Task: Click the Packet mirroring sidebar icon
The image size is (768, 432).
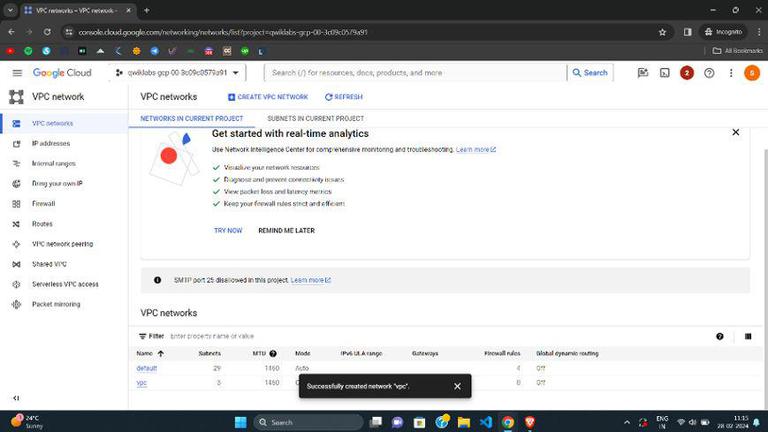Action: (16, 304)
